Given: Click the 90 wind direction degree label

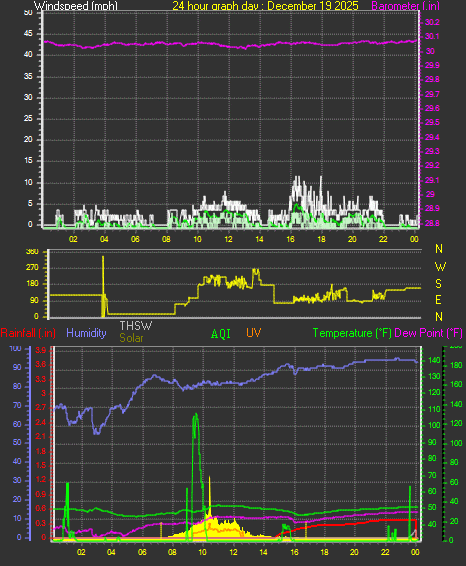Looking at the screenshot, I should click(x=34, y=300).
